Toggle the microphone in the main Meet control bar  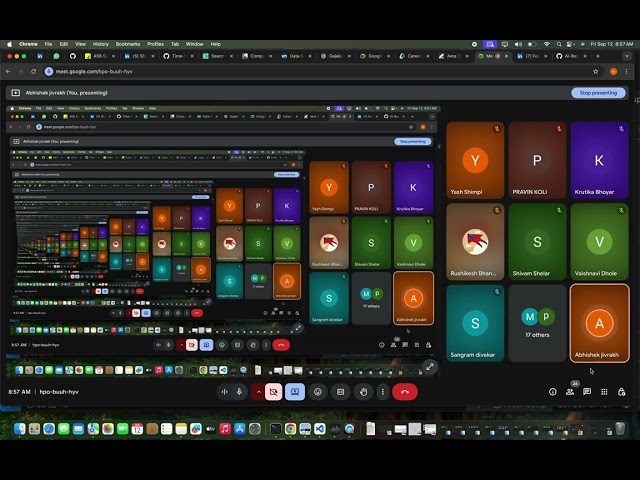[x=239, y=392]
